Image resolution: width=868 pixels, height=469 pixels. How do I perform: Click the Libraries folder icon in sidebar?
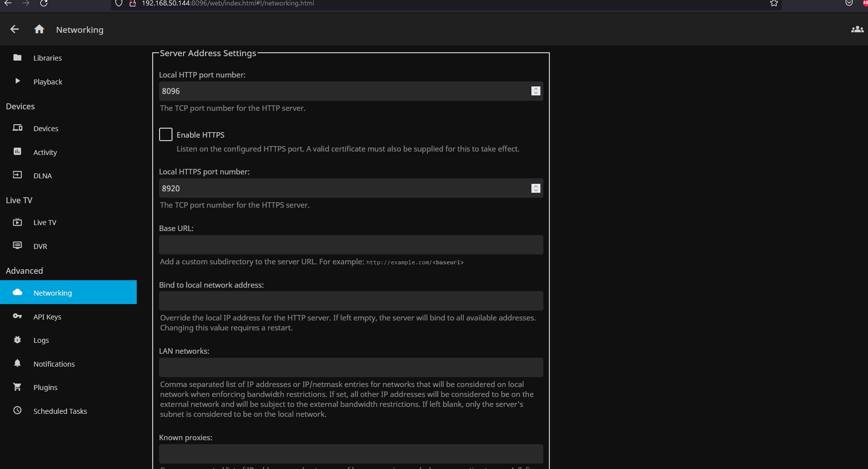click(17, 58)
